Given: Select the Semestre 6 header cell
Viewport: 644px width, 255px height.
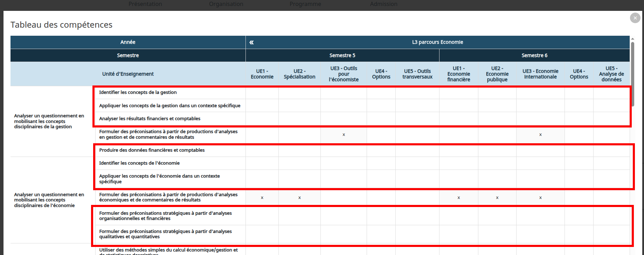Looking at the screenshot, I should point(534,55).
